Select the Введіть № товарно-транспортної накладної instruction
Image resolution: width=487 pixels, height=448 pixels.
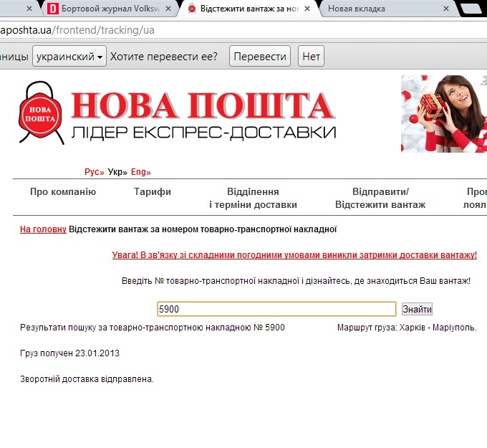(296, 281)
